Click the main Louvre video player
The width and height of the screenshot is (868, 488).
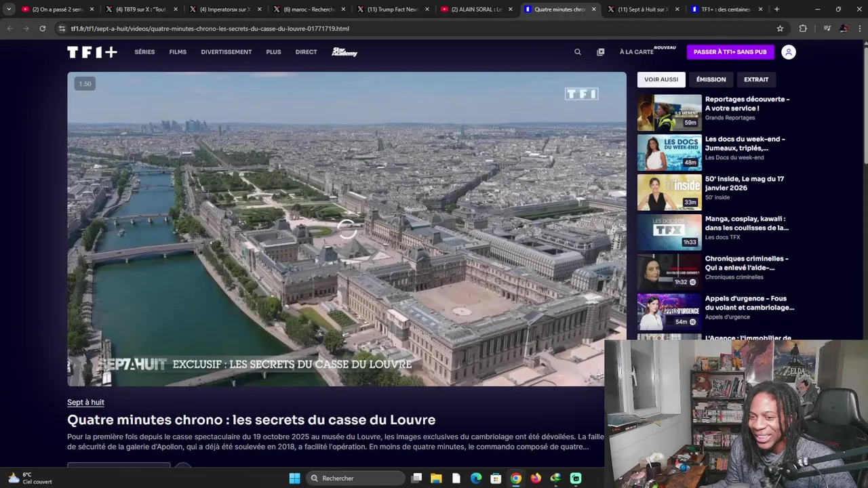pos(347,229)
